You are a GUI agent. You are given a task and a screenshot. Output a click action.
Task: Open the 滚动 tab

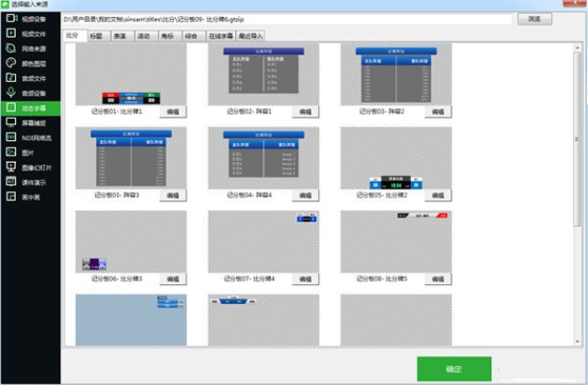[143, 35]
